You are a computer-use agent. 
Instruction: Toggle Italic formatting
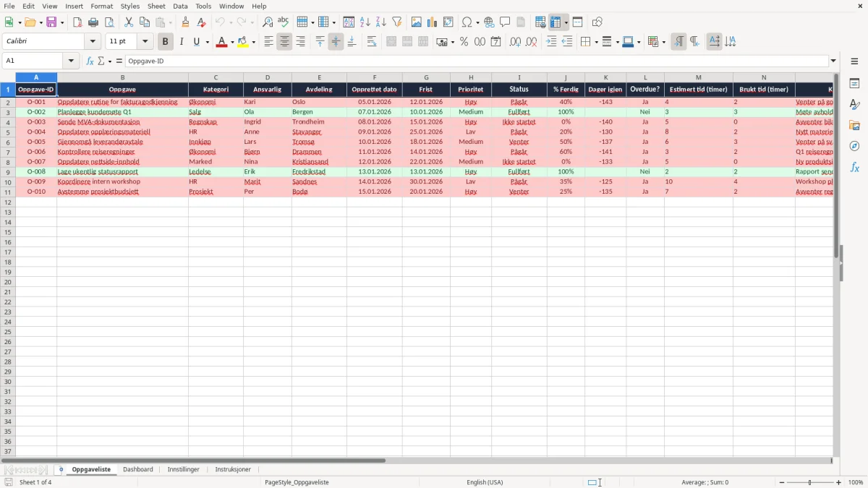coord(182,42)
